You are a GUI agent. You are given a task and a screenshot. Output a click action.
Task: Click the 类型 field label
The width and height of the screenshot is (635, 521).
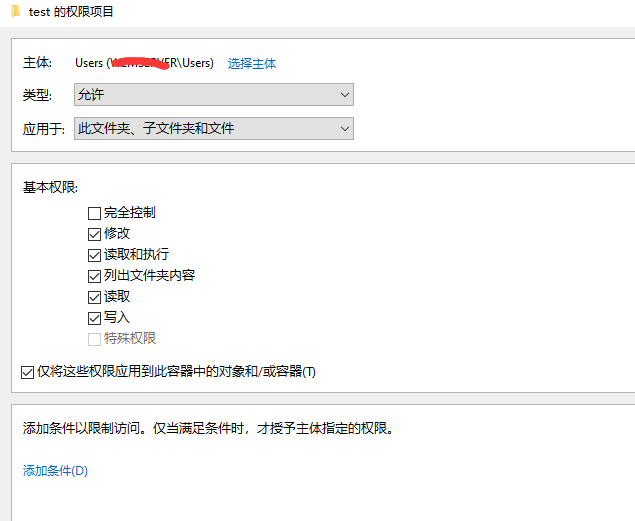point(38,95)
